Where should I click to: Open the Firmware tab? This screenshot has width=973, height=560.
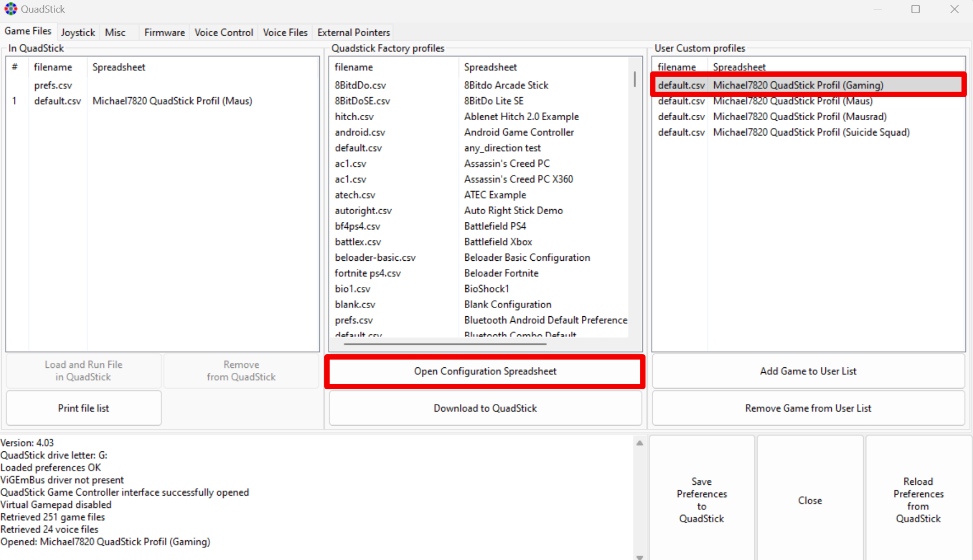tap(165, 32)
